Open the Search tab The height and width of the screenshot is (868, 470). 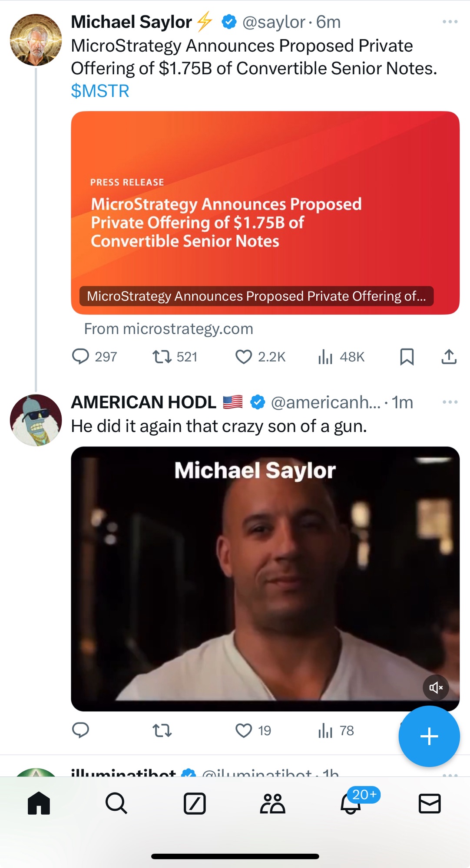tap(116, 803)
